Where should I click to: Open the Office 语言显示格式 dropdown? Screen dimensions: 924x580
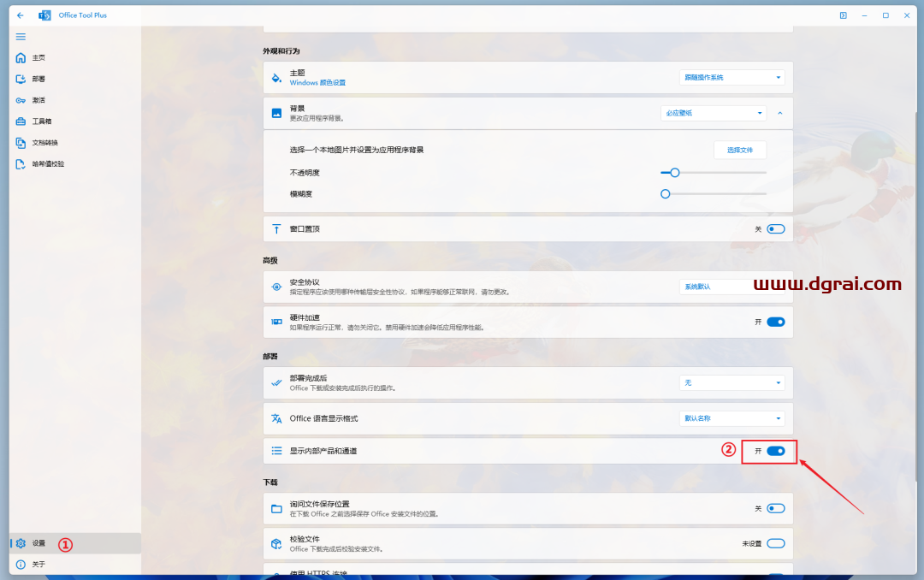[732, 418]
